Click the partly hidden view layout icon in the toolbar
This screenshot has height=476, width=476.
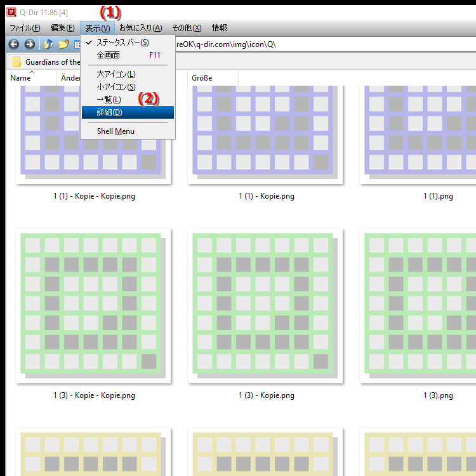point(77,44)
